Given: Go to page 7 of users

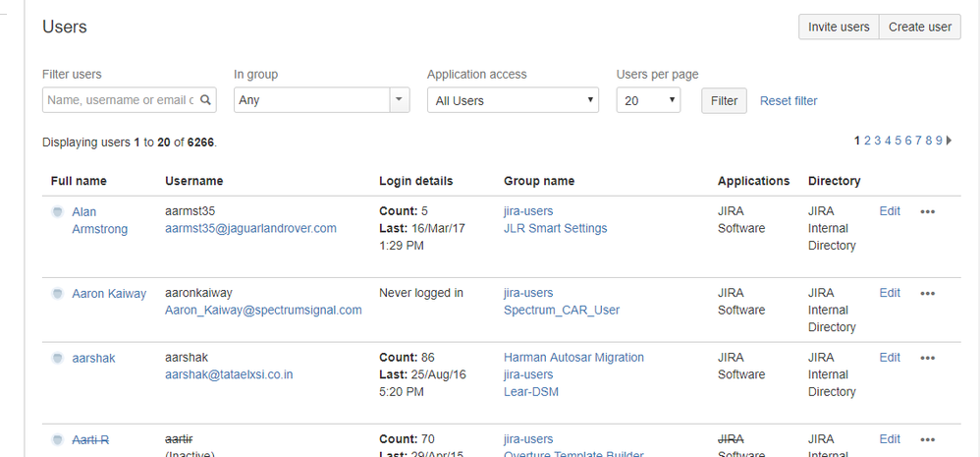Looking at the screenshot, I should [x=918, y=141].
